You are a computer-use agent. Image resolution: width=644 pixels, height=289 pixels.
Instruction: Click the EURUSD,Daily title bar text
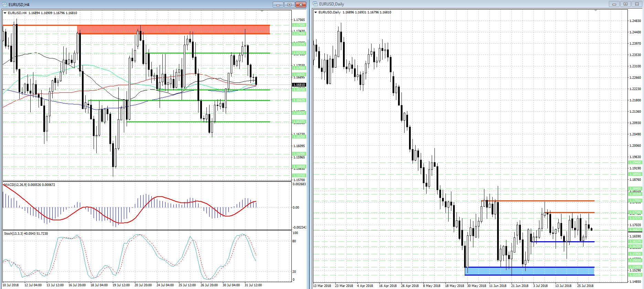point(332,4)
